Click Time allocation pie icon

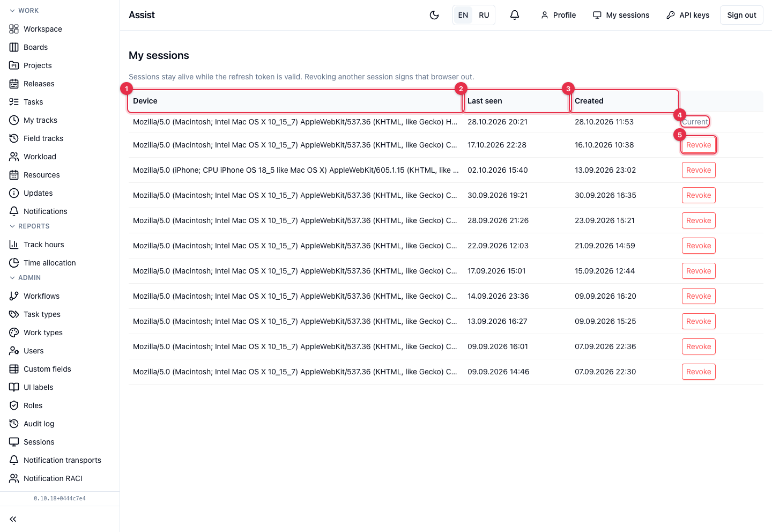[14, 263]
